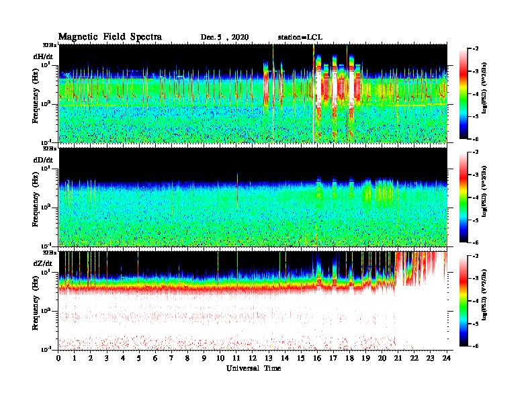The height and width of the screenshot is (411, 532).
Task: Select the dD/dt panel label
Action: tap(43, 160)
